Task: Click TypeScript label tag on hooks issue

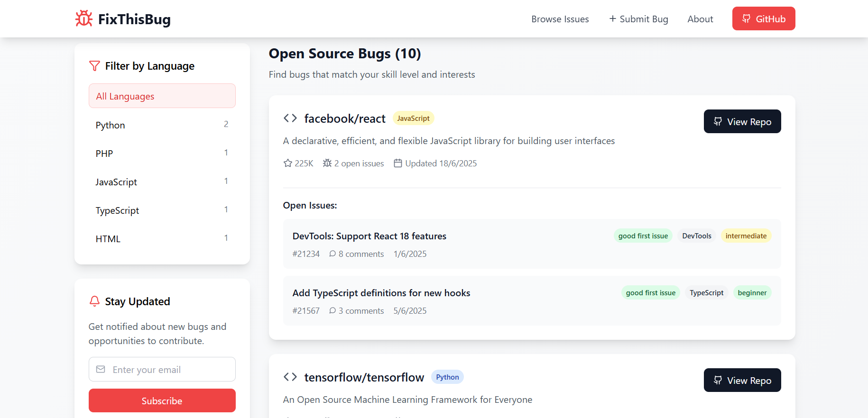Action: pos(707,292)
